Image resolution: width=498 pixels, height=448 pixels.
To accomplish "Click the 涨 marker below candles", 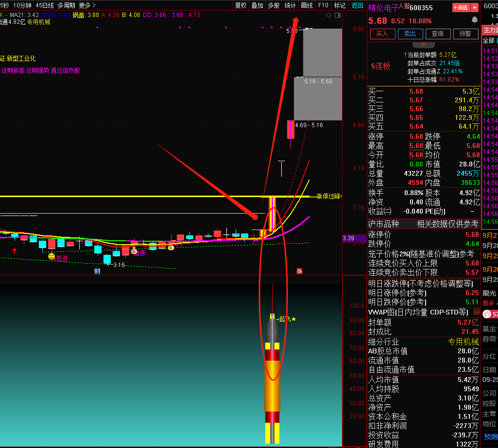I will coord(299,271).
